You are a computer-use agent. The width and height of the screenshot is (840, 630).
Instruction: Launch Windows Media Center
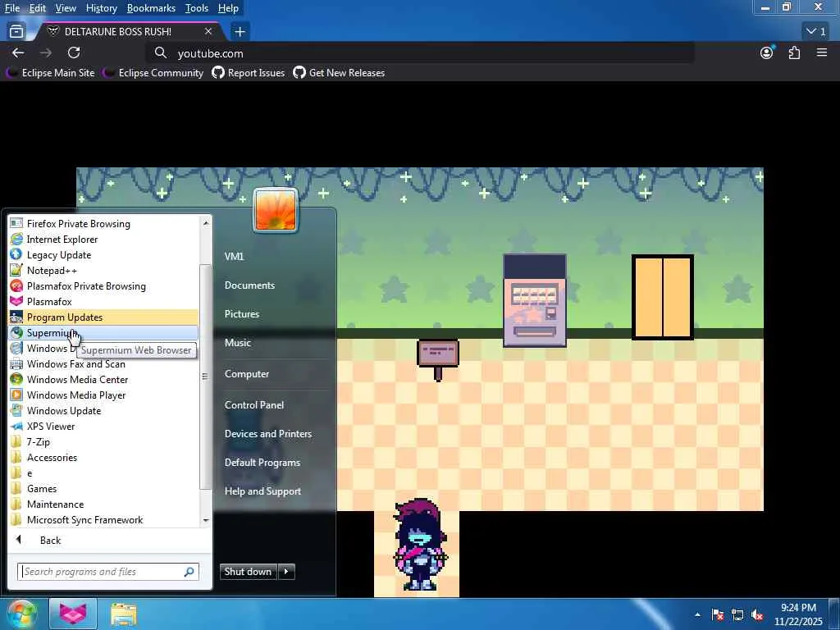click(103, 380)
